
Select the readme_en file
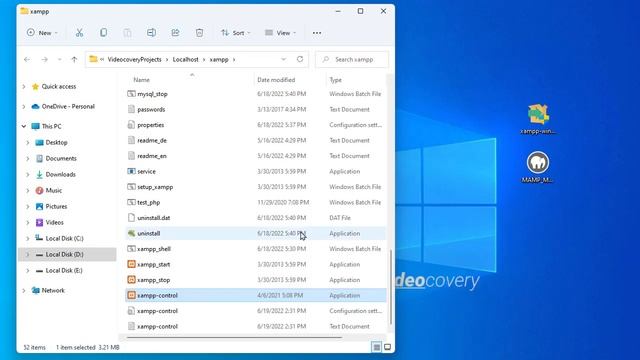tap(255, 156)
